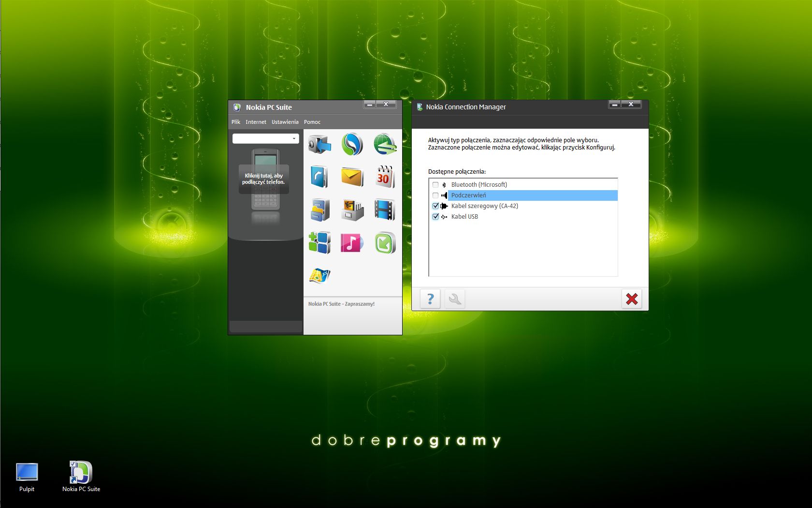This screenshot has height=508, width=812.
Task: Click the USB symbol icon beside Kabel USB
Action: coord(444,217)
